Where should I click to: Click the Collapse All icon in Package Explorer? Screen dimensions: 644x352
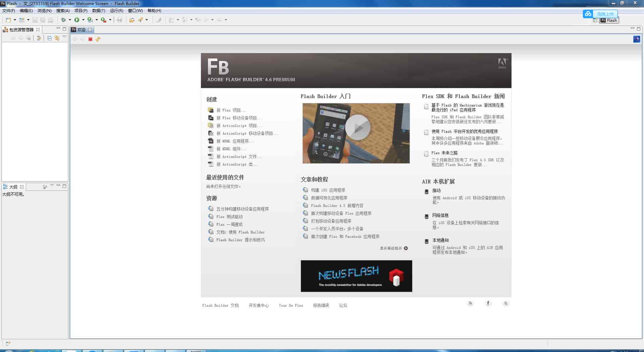click(49, 39)
